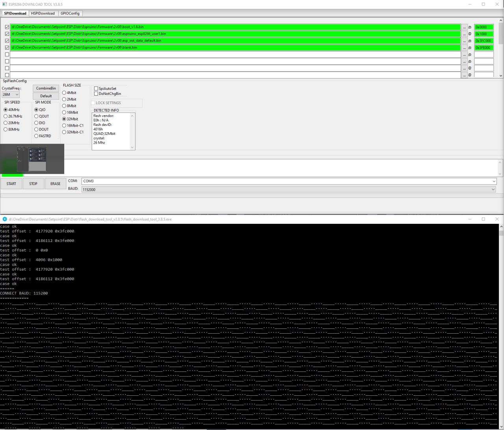Click the gear icon in console window title
Image resolution: width=504 pixels, height=430 pixels.
(5, 219)
